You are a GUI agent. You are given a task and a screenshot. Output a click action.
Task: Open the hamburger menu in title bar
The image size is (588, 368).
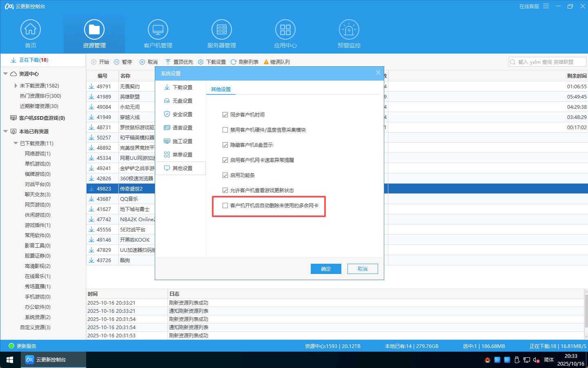546,6
